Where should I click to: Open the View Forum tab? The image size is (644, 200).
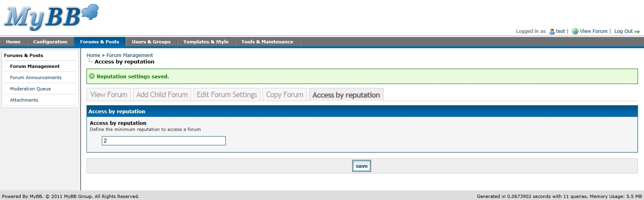click(x=109, y=95)
